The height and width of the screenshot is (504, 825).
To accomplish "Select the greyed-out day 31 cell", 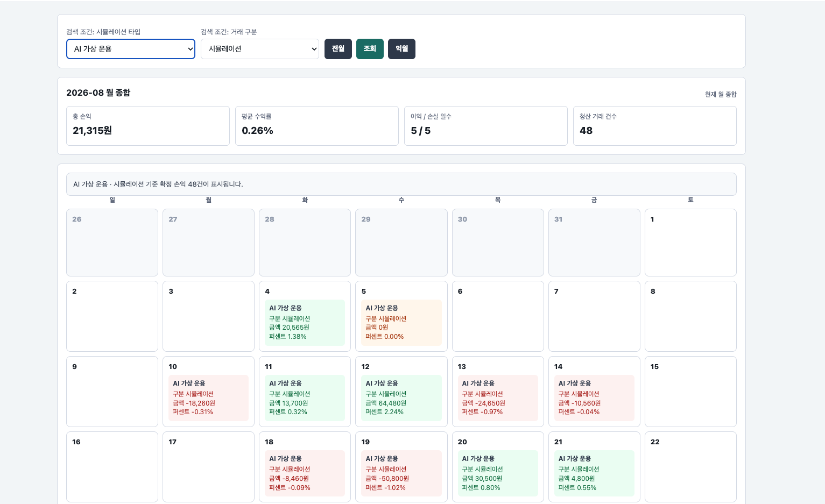I will click(594, 243).
